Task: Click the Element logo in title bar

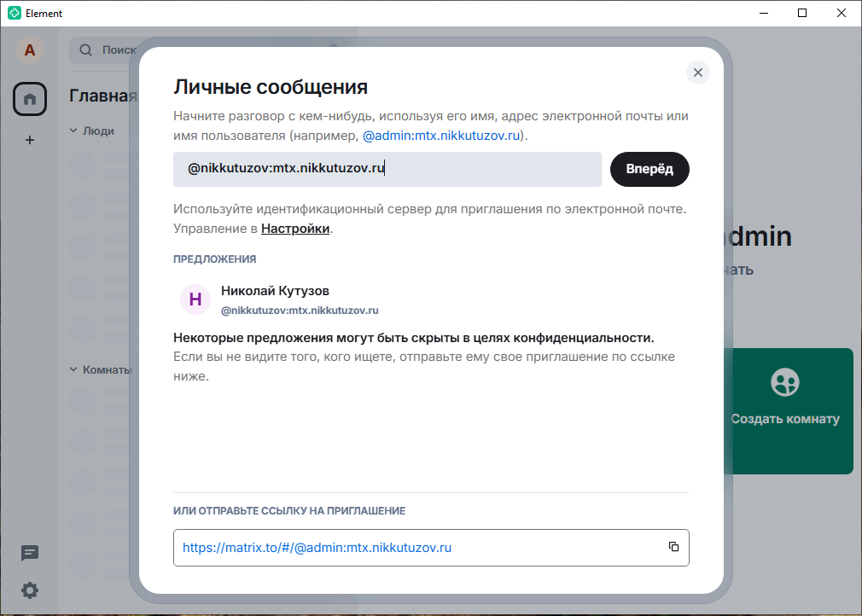Action: (x=14, y=13)
